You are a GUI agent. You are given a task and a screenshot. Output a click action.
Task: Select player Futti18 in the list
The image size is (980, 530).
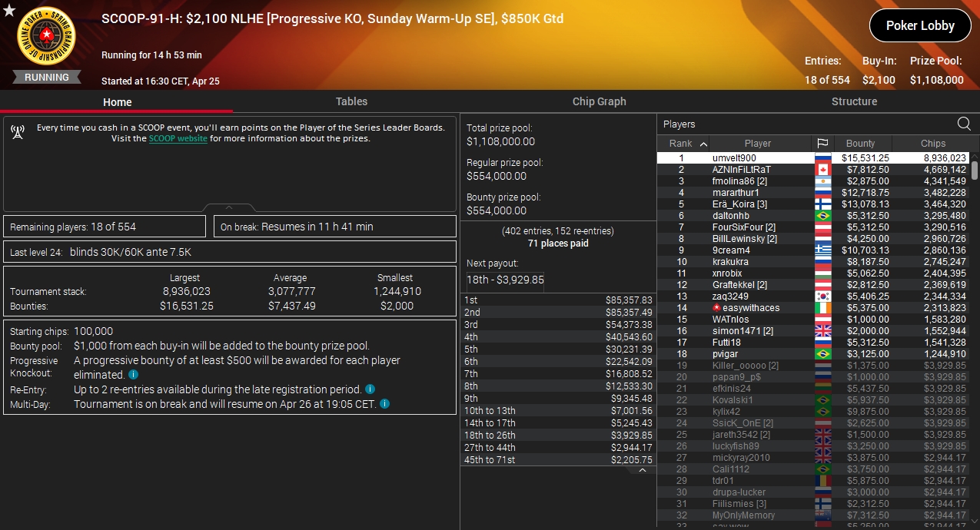pyautogui.click(x=813, y=343)
